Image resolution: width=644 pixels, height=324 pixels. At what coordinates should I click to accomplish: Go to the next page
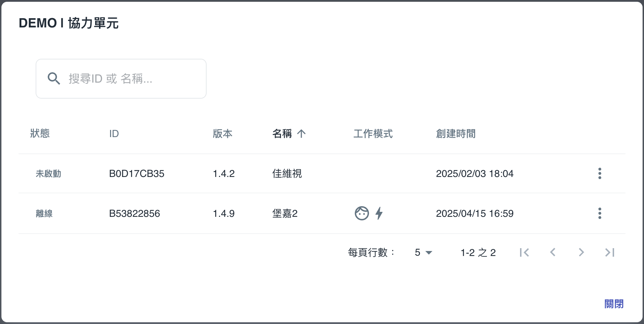(581, 252)
